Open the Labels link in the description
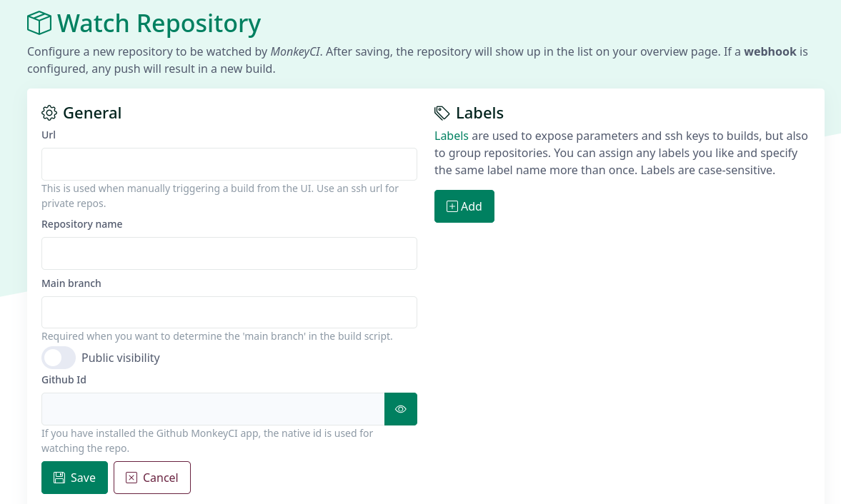This screenshot has width=841, height=504. [x=452, y=136]
